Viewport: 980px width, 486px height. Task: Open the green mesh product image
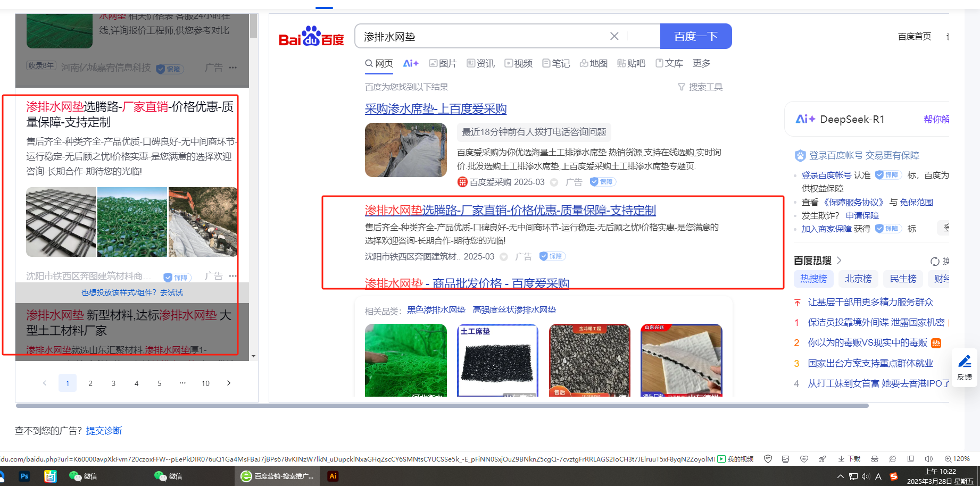pyautogui.click(x=406, y=360)
